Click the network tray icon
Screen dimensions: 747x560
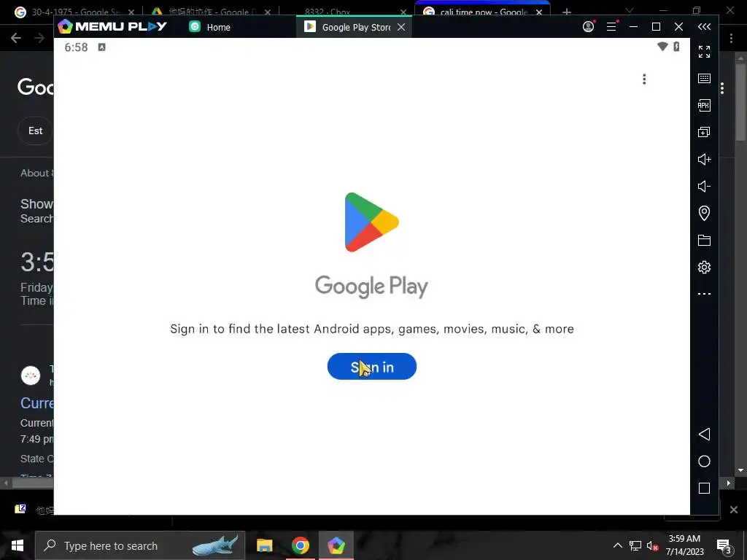[x=635, y=545]
